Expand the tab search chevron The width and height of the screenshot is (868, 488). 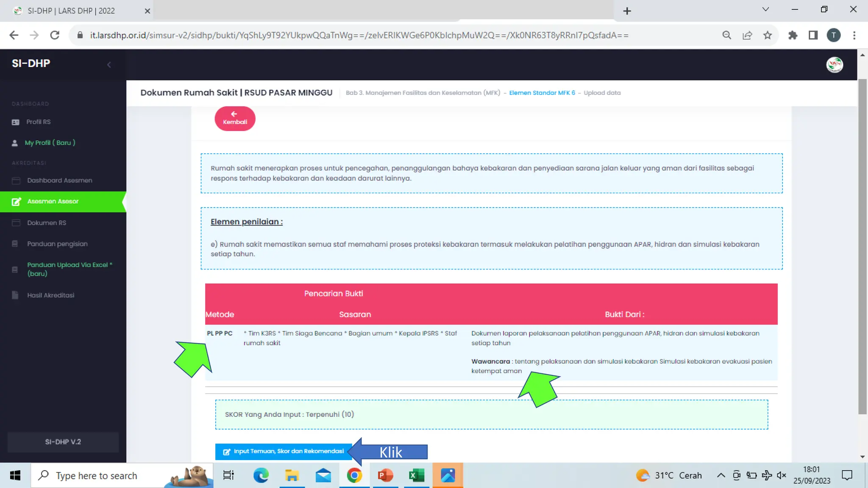pos(765,10)
